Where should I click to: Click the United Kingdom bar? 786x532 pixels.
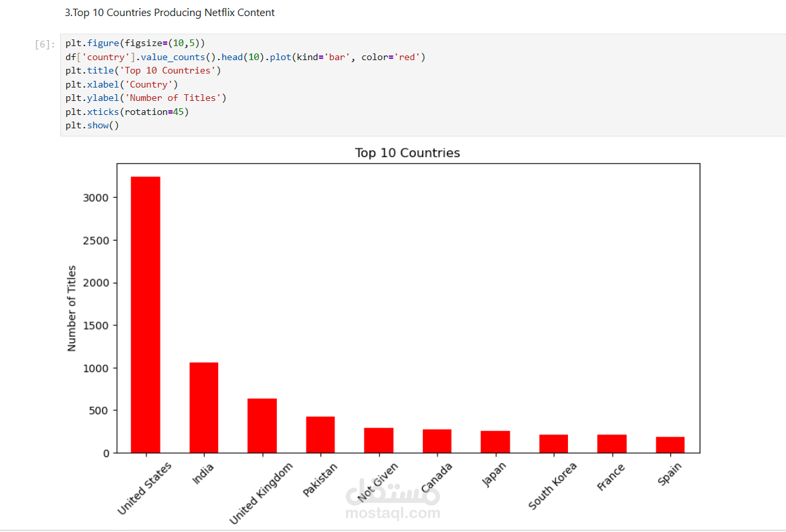tap(262, 426)
